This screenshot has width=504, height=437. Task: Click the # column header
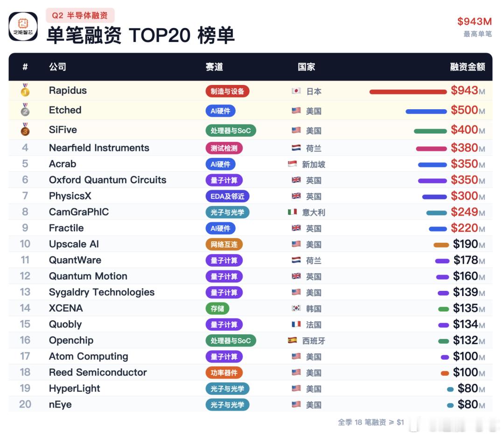tap(25, 67)
